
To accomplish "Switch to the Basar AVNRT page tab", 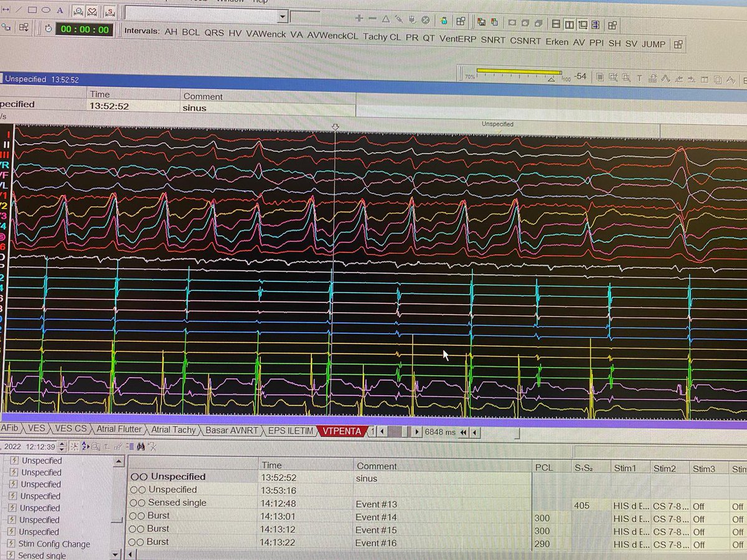I will click(233, 430).
